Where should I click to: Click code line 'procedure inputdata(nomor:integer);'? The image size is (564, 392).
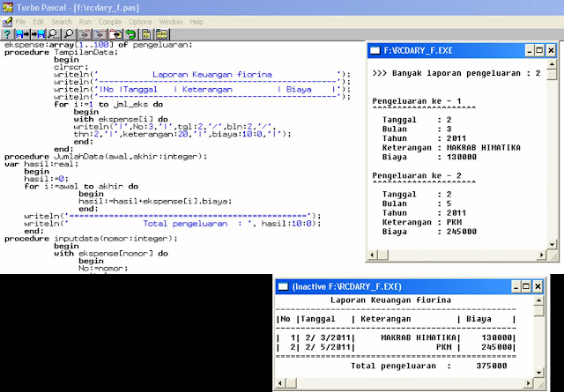coord(91,239)
